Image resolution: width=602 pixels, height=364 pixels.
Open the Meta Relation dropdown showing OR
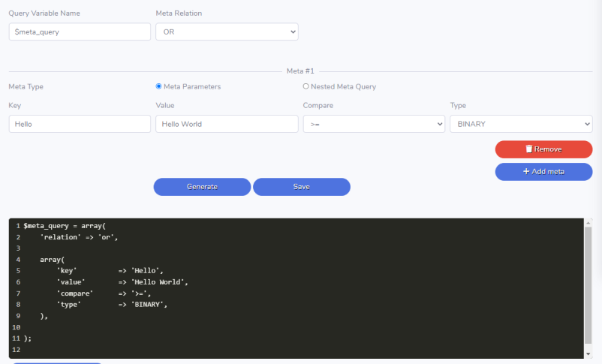pos(227,32)
